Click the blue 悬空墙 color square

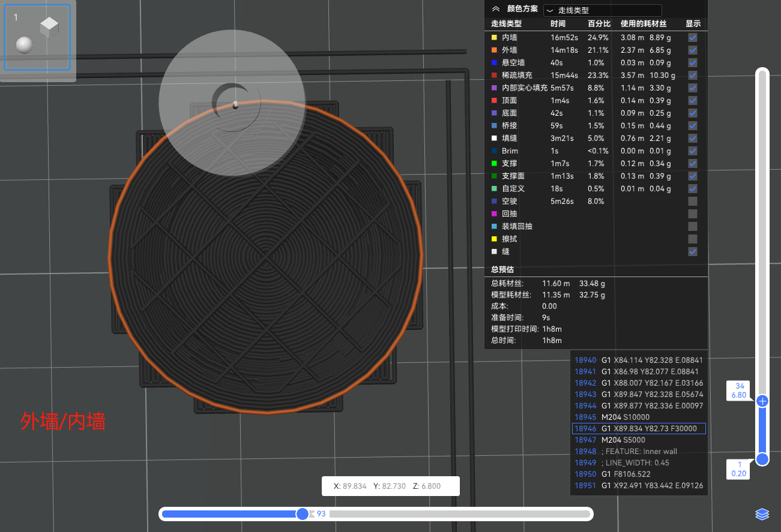494,63
